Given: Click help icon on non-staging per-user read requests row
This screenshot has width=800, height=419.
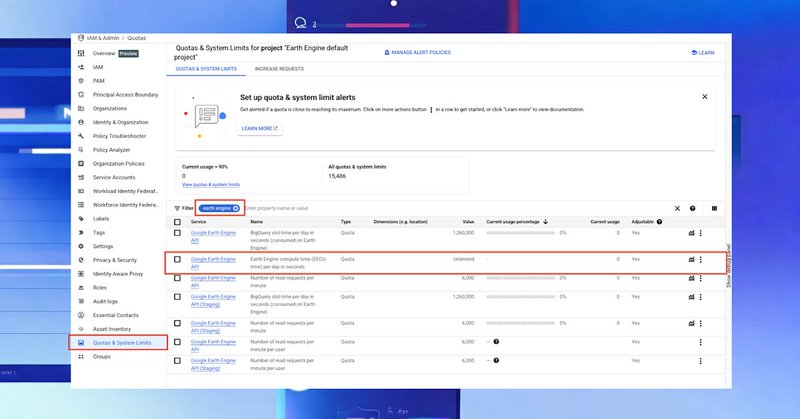Looking at the screenshot, I should click(496, 341).
